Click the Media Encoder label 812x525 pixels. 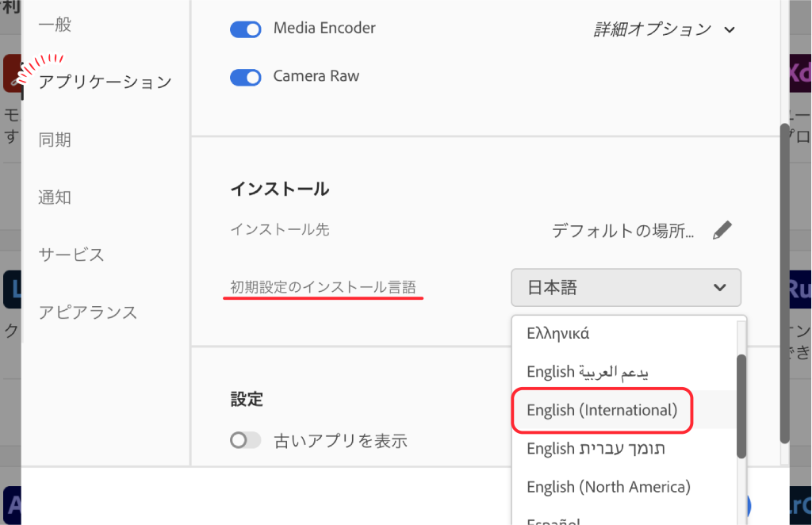point(324,28)
